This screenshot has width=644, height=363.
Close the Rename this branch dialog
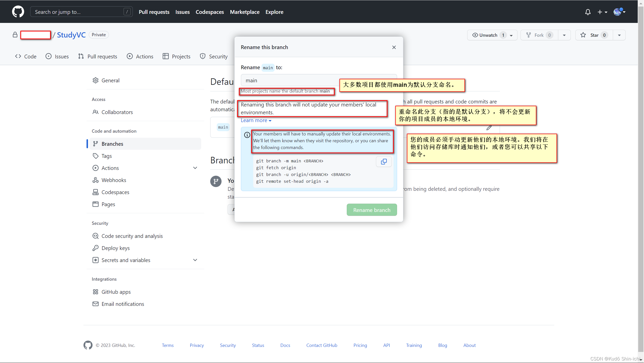coord(394,47)
